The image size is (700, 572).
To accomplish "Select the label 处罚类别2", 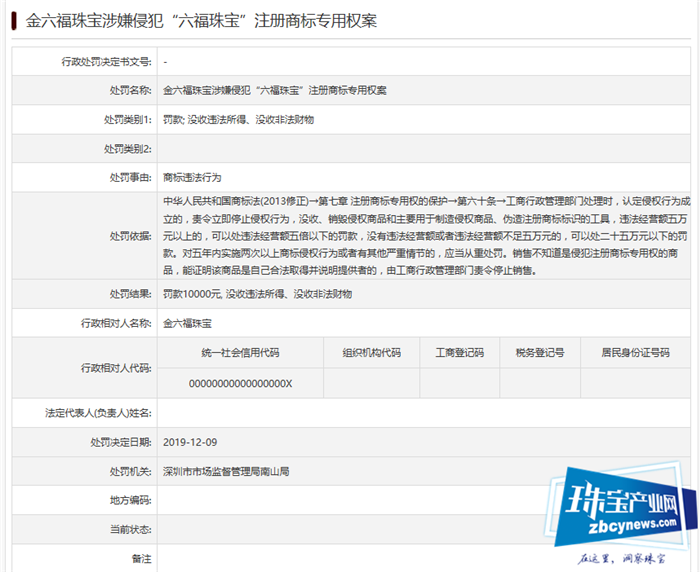I will point(128,149).
